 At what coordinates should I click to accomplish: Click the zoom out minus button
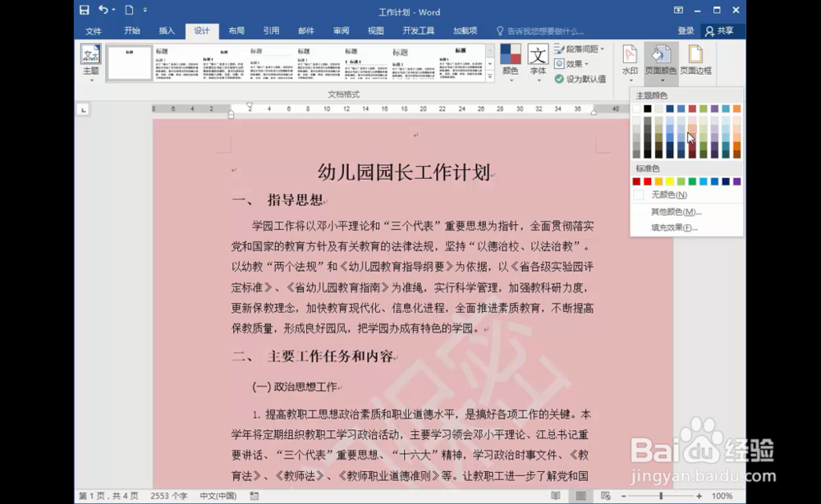click(624, 496)
